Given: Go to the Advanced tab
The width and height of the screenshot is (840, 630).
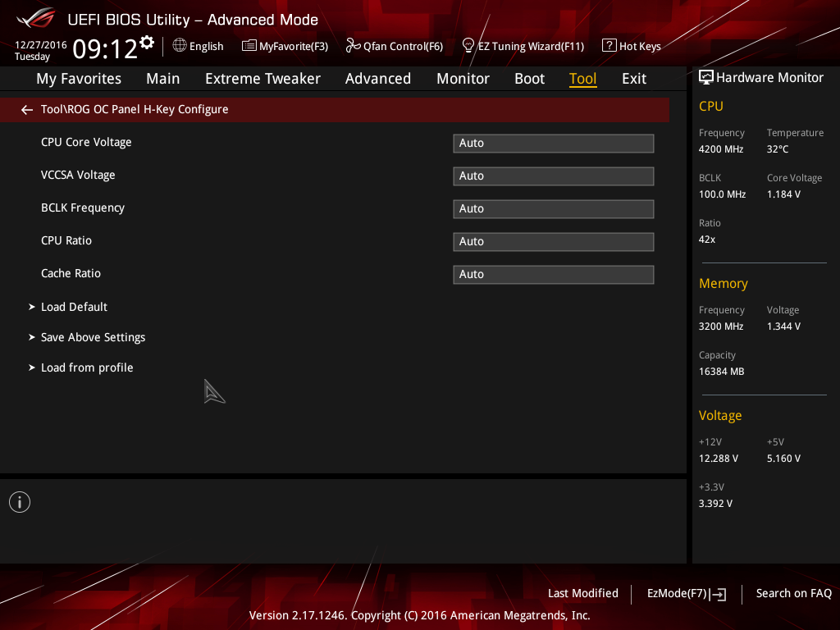Looking at the screenshot, I should pyautogui.click(x=378, y=79).
